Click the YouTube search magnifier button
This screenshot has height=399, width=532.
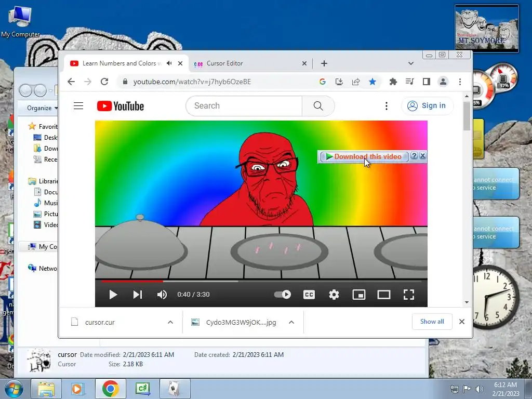(318, 106)
